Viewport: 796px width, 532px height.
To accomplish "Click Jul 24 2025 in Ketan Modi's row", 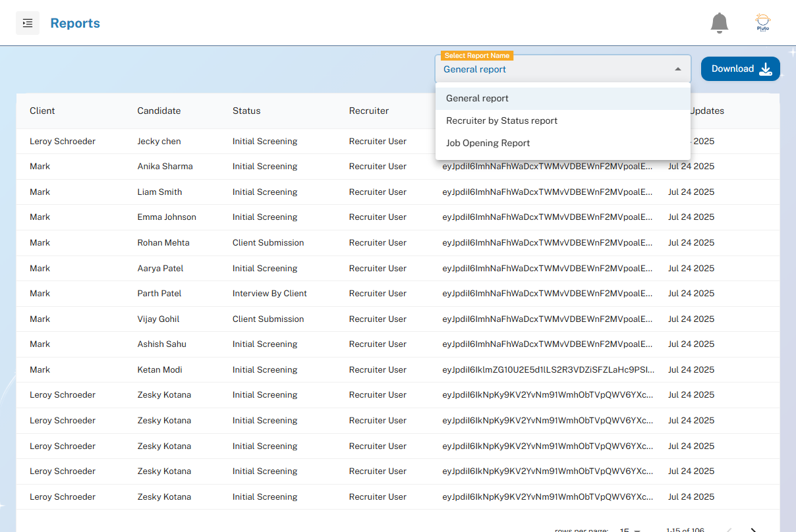I will [x=691, y=369].
